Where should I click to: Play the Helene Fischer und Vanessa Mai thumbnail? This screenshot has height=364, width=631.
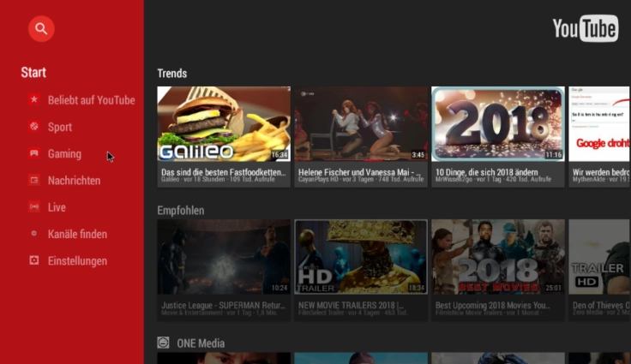coord(361,124)
